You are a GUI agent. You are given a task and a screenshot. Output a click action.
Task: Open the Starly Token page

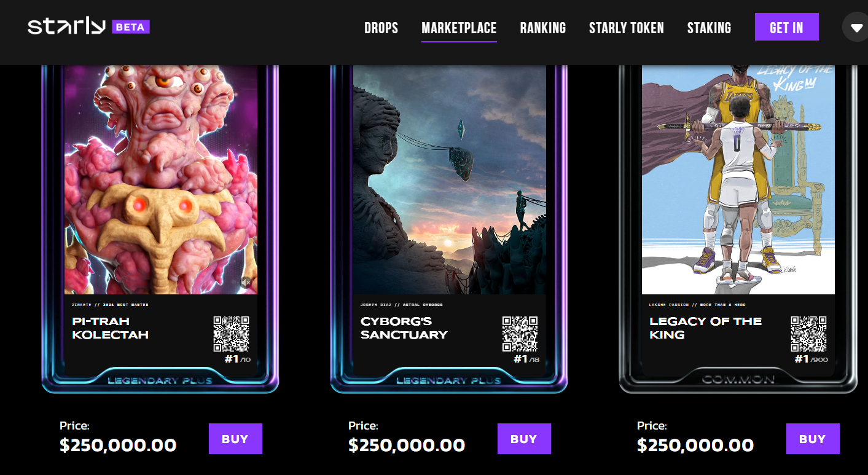coord(627,28)
